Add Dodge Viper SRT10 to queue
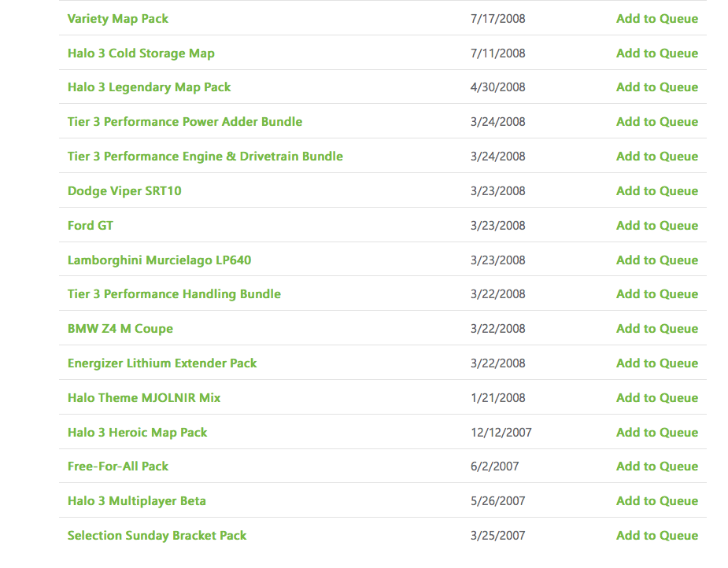Viewport: 728px width, 568px height. 657,191
